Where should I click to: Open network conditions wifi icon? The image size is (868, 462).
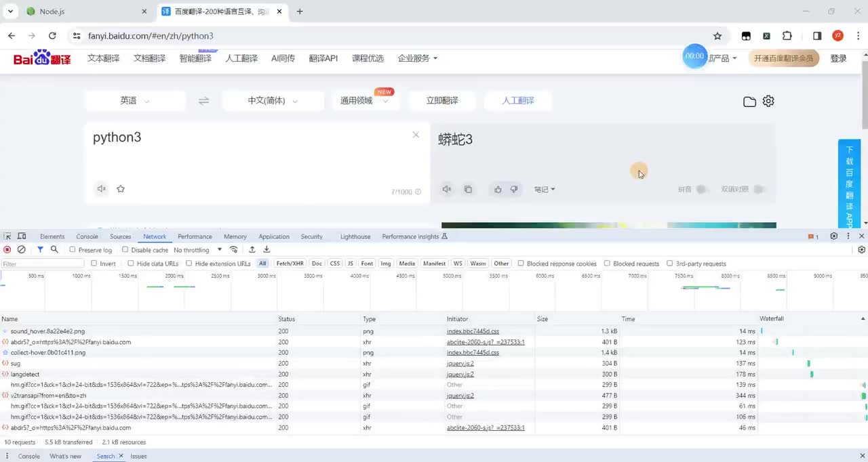234,250
